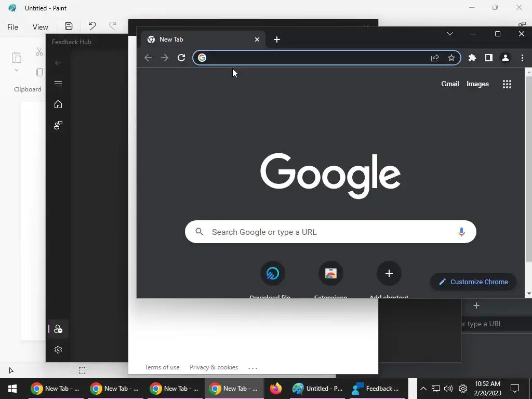Close the New Tab tab
This screenshot has width=532, height=399.
point(257,39)
